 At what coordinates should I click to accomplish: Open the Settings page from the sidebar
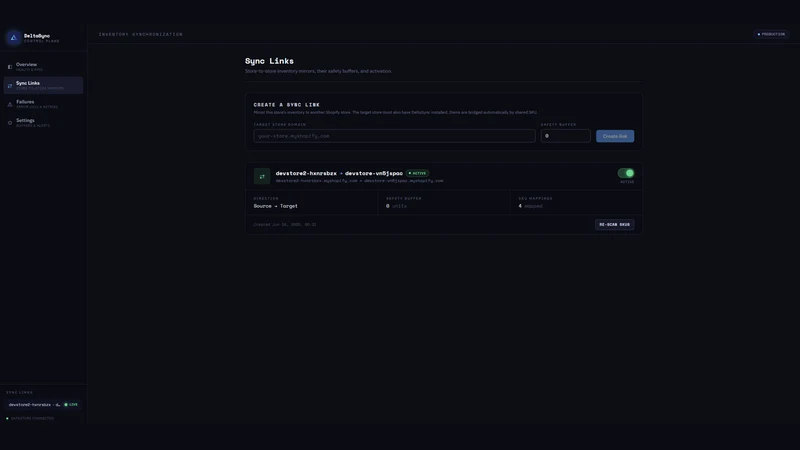pos(43,122)
